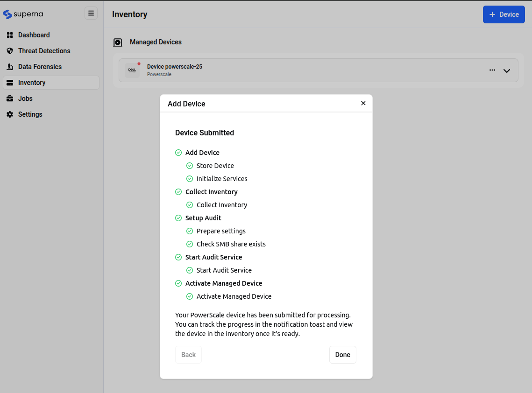Click the Settings gear icon
This screenshot has height=393, width=532.
click(x=10, y=114)
